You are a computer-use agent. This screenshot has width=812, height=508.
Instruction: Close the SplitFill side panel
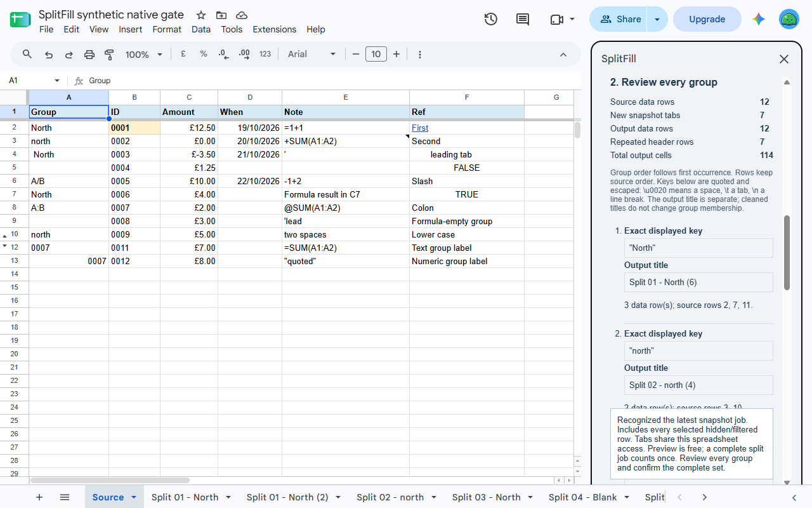[x=784, y=59]
